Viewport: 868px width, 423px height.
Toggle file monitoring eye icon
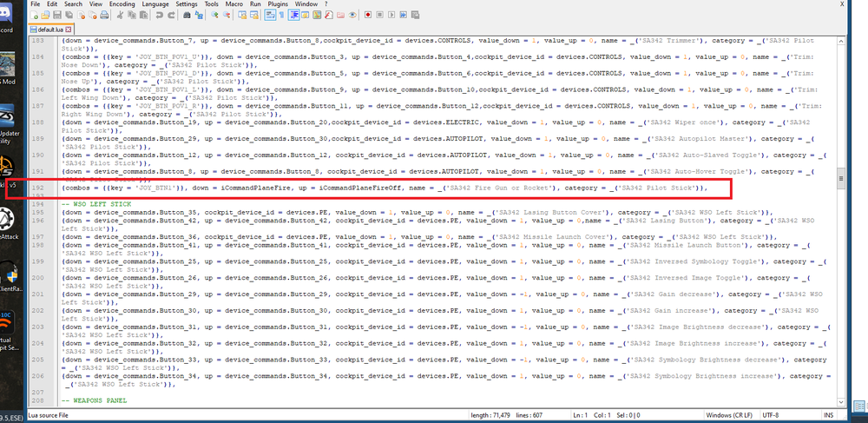point(352,16)
